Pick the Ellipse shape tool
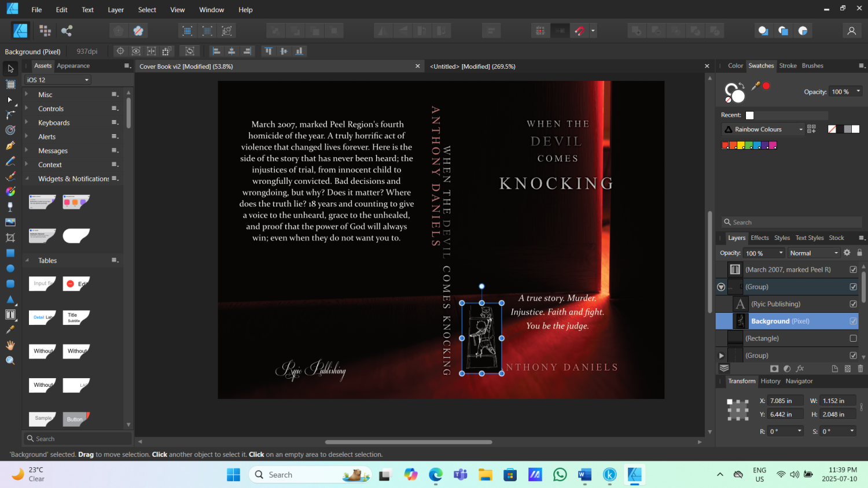This screenshot has height=488, width=868. coord(10,268)
